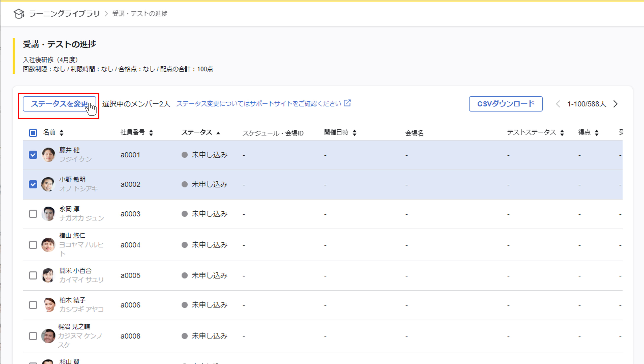Sort by 社員番号 column sort arrows
This screenshot has width=644, height=364.
[151, 133]
